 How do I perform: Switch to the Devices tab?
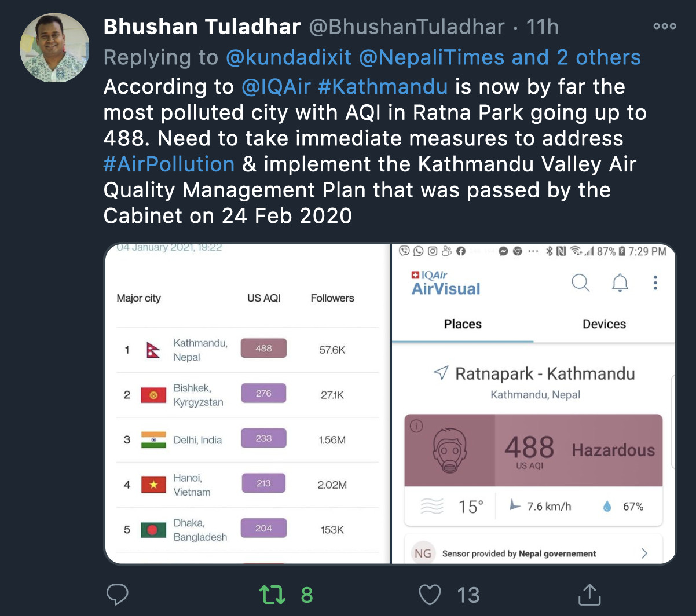[604, 324]
